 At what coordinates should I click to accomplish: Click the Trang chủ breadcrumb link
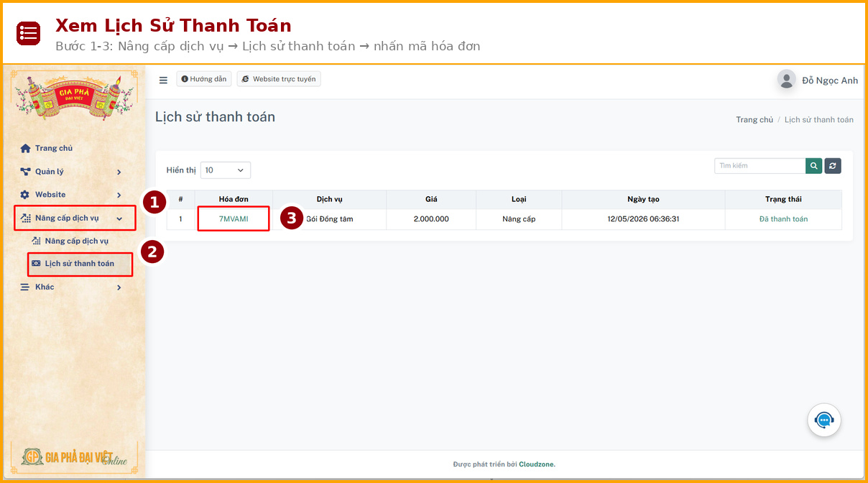pyautogui.click(x=754, y=120)
